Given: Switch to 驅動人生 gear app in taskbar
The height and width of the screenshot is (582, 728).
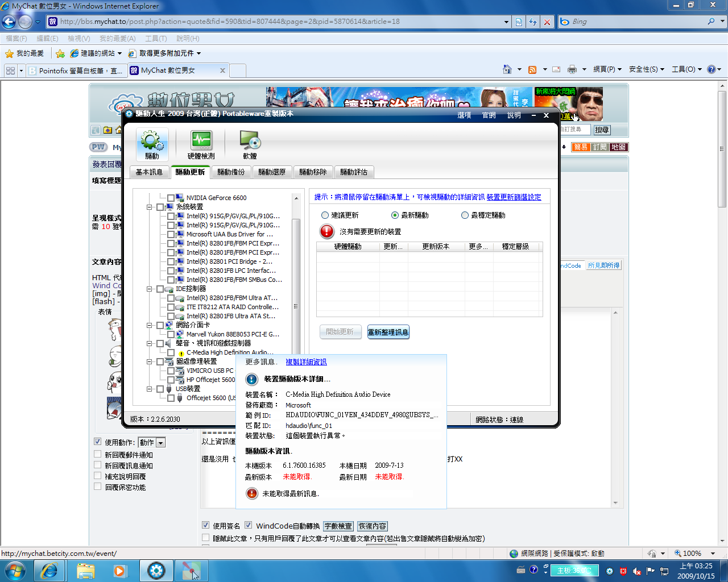Looking at the screenshot, I should [156, 570].
